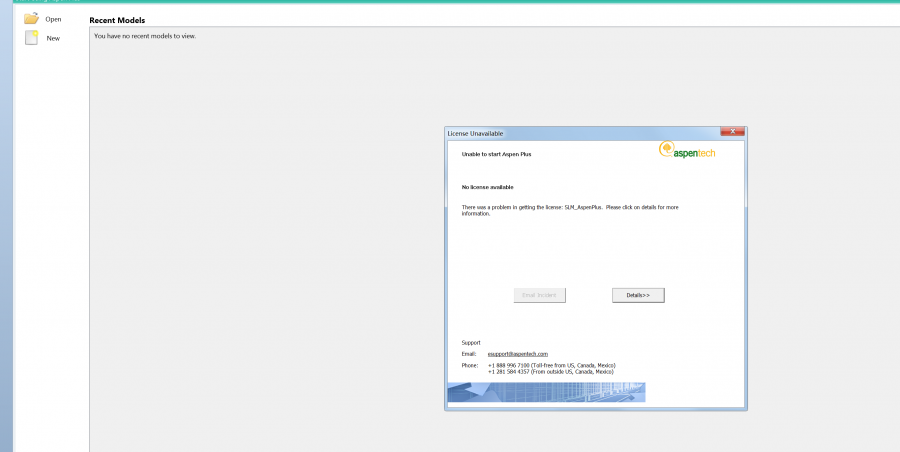Open Details>> in License Unavailable dialog

coord(638,295)
